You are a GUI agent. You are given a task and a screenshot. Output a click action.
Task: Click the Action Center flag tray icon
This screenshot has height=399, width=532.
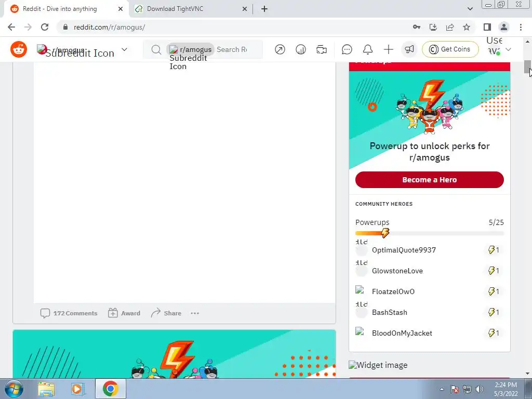point(454,389)
